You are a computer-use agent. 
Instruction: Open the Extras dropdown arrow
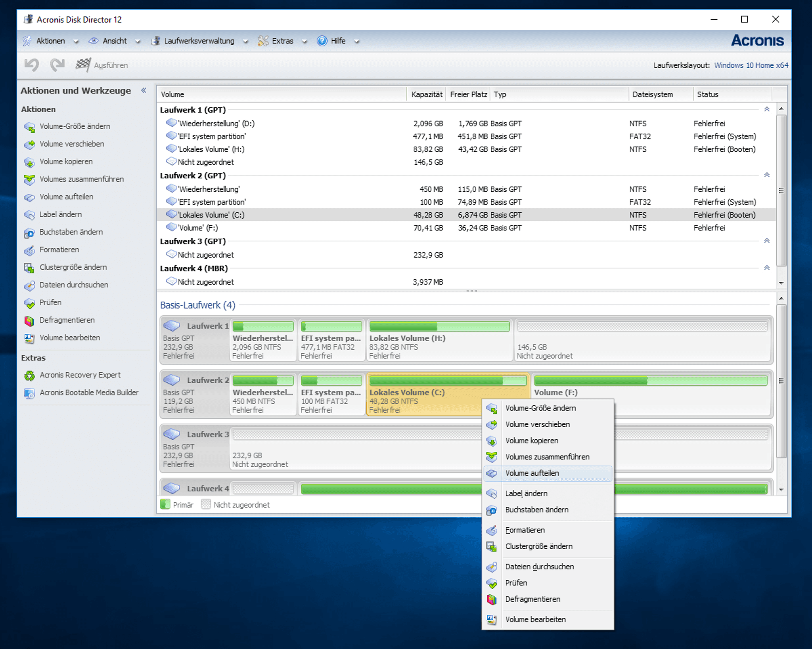(304, 41)
